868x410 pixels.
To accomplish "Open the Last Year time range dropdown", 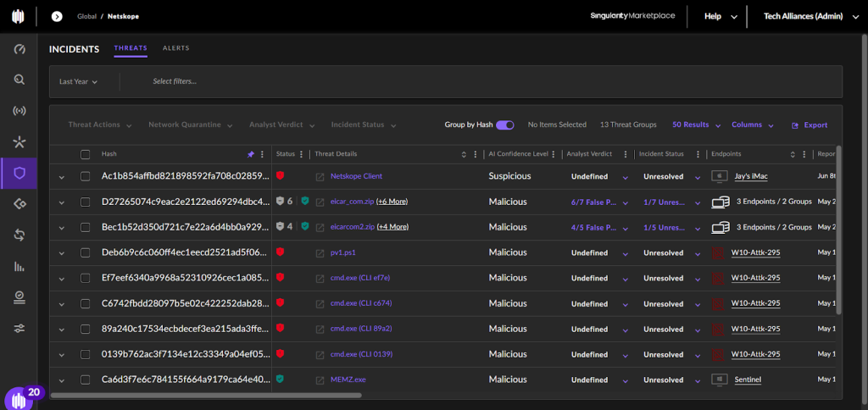I will click(79, 81).
